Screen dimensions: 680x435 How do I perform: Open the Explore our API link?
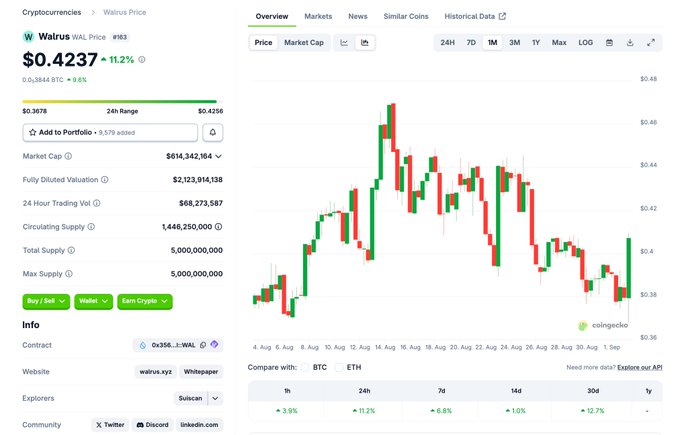[640, 367]
